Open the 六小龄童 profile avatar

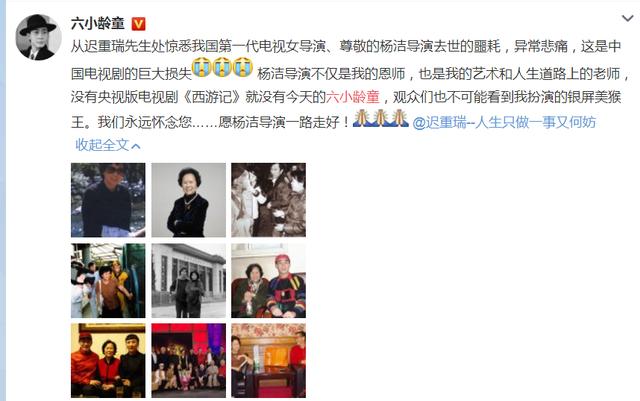tap(38, 37)
